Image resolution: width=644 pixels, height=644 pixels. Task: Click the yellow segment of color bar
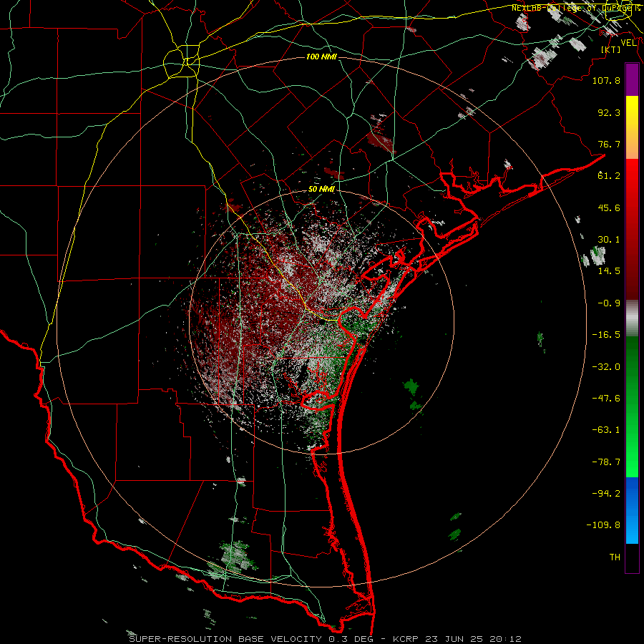point(632,112)
